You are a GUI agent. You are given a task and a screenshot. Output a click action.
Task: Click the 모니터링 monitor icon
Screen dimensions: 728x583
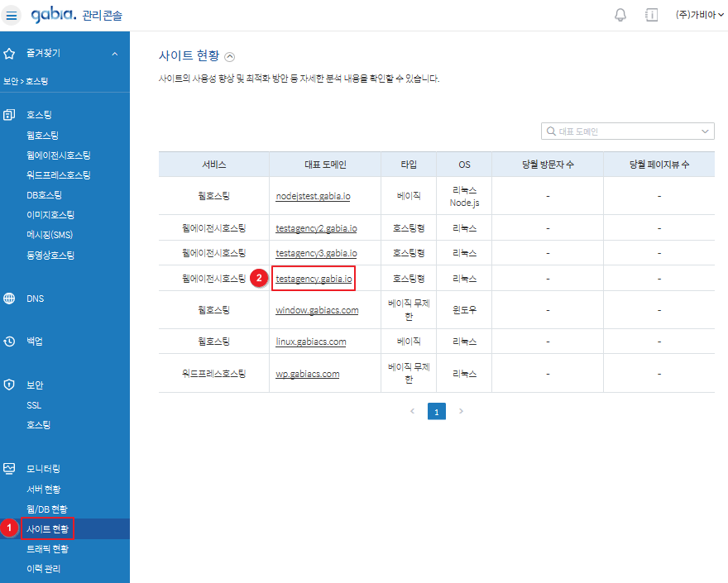tap(9, 468)
